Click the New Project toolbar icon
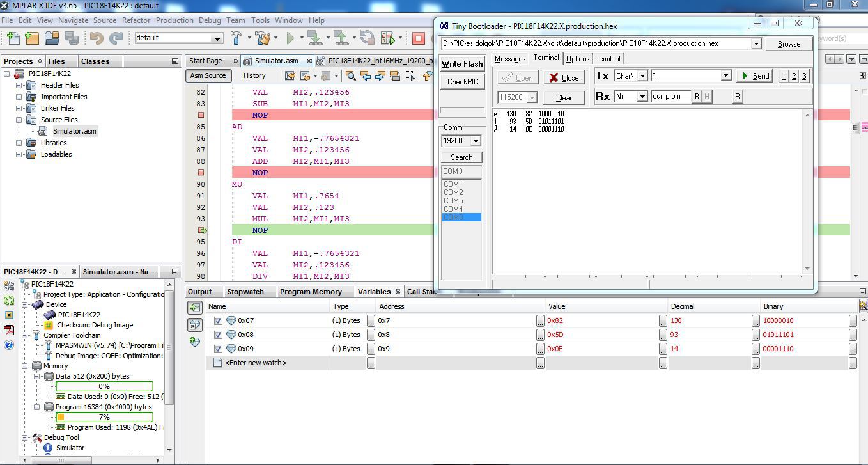The width and height of the screenshot is (868, 465). click(32, 38)
